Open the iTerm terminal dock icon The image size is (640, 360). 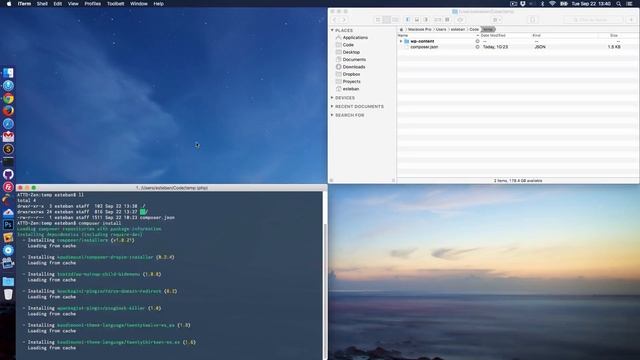pyautogui.click(x=8, y=162)
